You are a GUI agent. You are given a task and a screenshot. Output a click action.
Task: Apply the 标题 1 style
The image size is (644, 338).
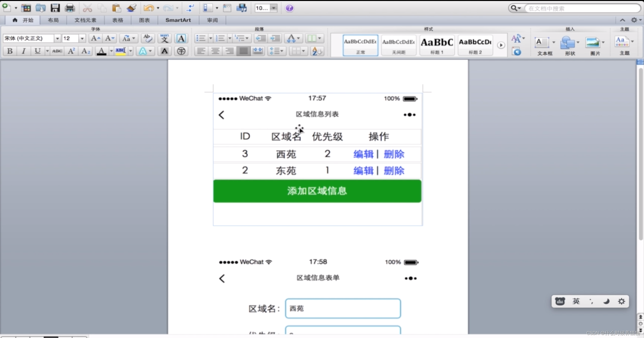point(437,45)
